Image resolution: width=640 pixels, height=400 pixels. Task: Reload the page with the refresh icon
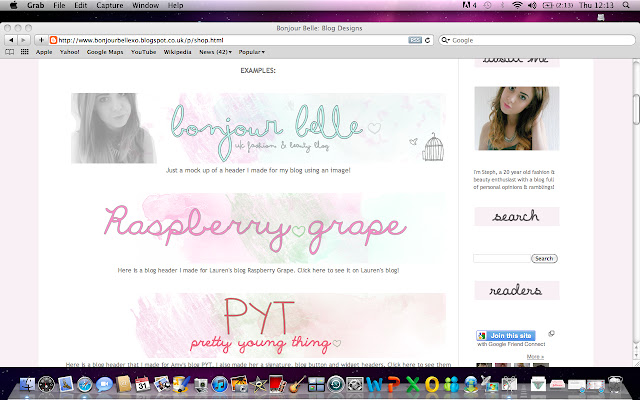pyautogui.click(x=427, y=40)
